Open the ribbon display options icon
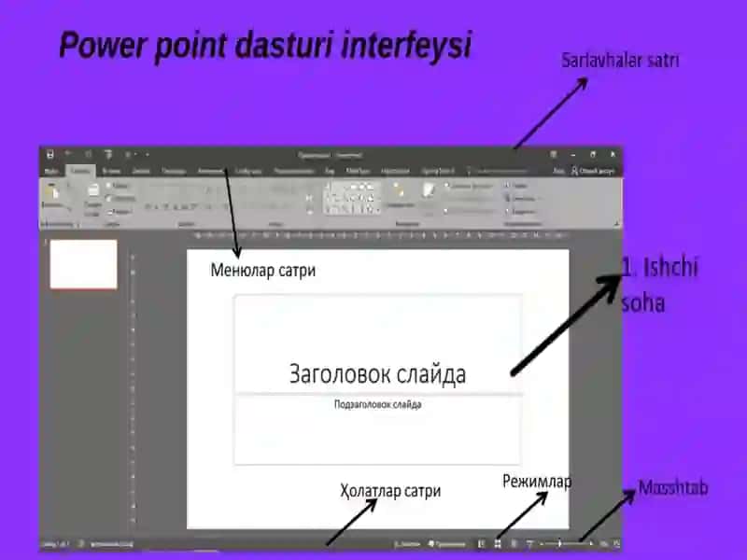Image resolution: width=747 pixels, height=560 pixels. 553,154
